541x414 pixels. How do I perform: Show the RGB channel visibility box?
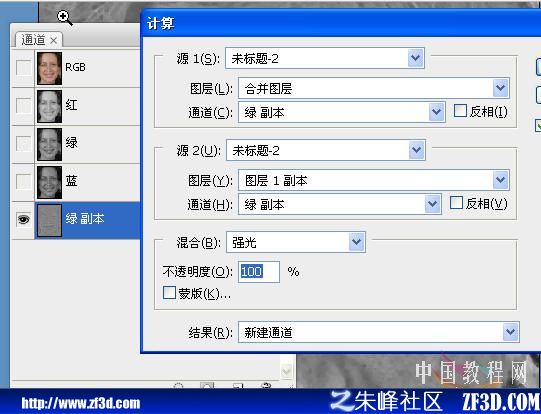click(x=23, y=68)
